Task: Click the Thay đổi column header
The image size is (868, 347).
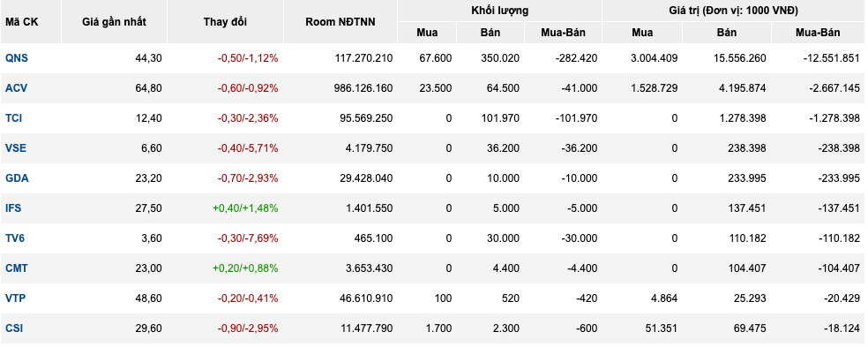Action: tap(225, 22)
